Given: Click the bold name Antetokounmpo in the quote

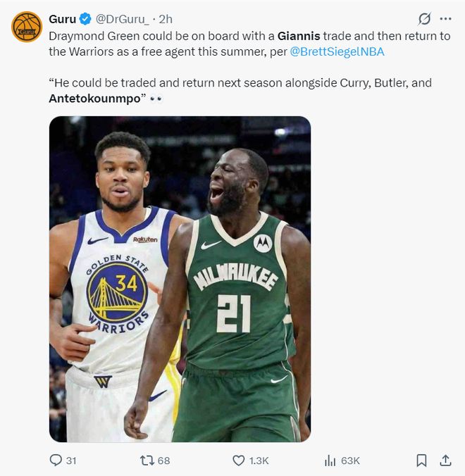Looking at the screenshot, I should [x=95, y=99].
